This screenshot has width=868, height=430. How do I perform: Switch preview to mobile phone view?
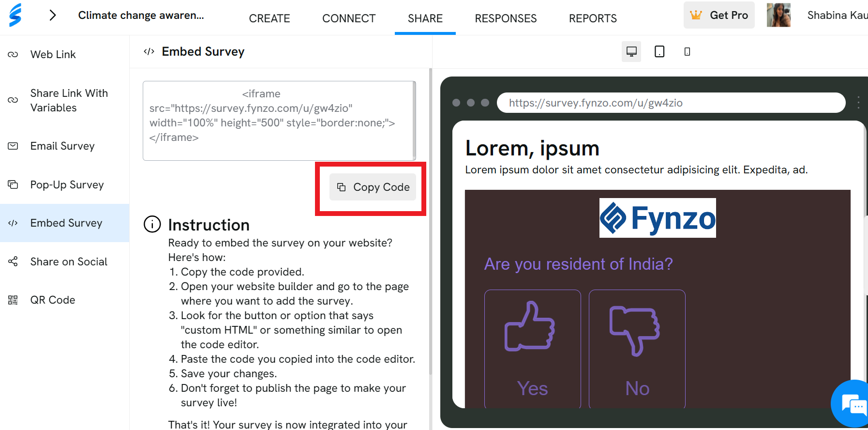687,51
